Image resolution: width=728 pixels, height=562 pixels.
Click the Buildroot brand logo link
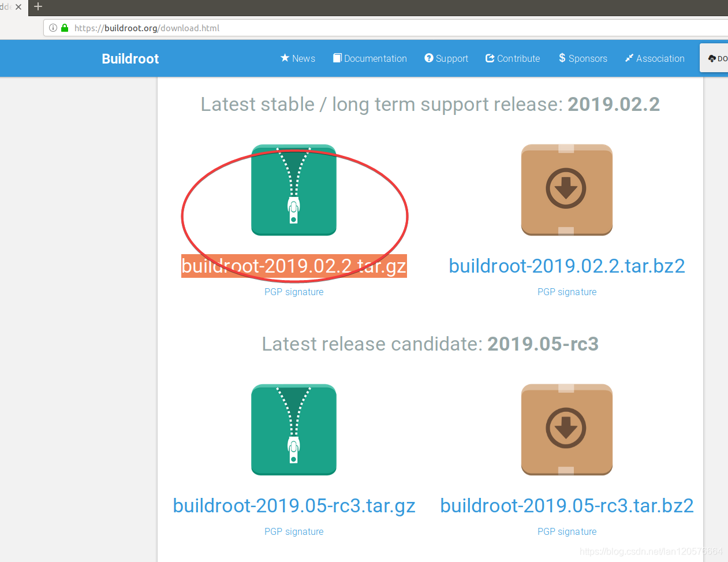pyautogui.click(x=130, y=58)
